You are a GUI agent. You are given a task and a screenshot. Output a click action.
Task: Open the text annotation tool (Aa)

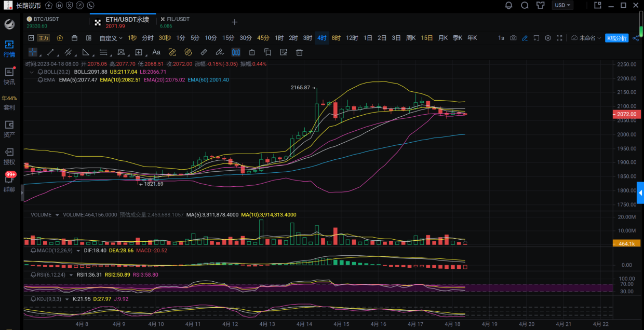(156, 52)
